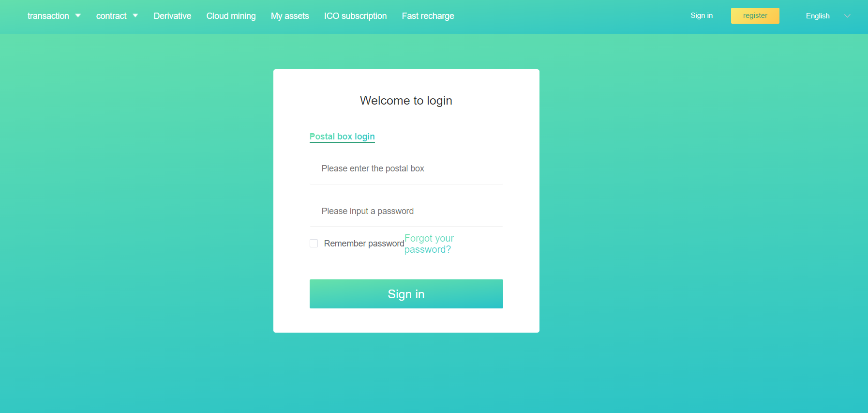Open Fast recharge page
The height and width of the screenshot is (413, 868).
click(428, 16)
